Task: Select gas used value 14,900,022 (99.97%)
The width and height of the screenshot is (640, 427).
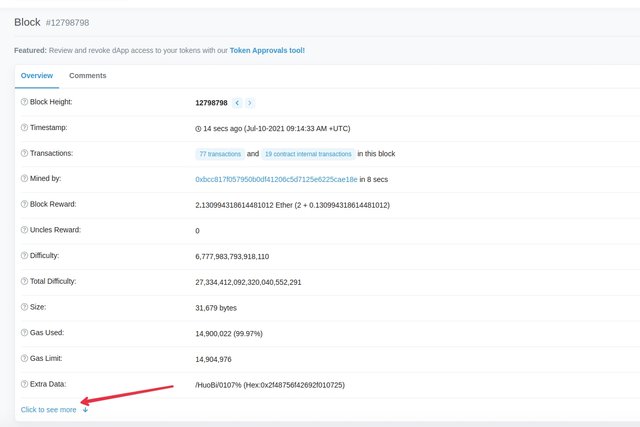Action: click(229, 334)
